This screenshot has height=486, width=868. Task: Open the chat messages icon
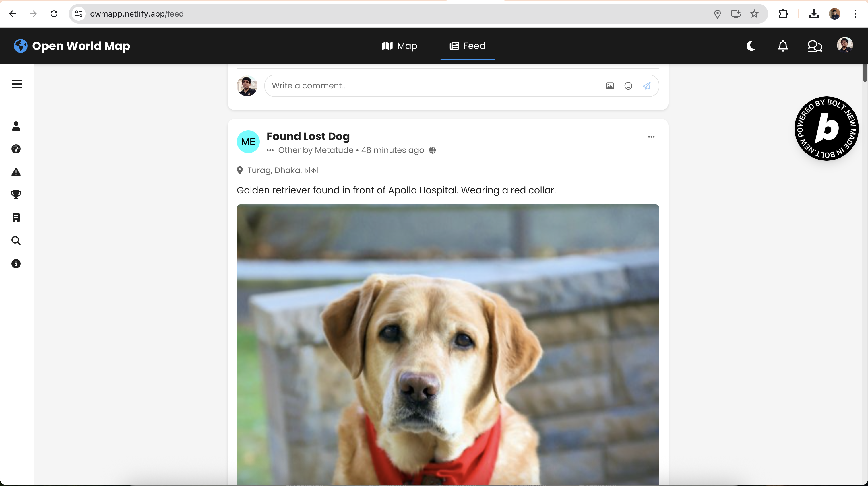click(x=815, y=46)
